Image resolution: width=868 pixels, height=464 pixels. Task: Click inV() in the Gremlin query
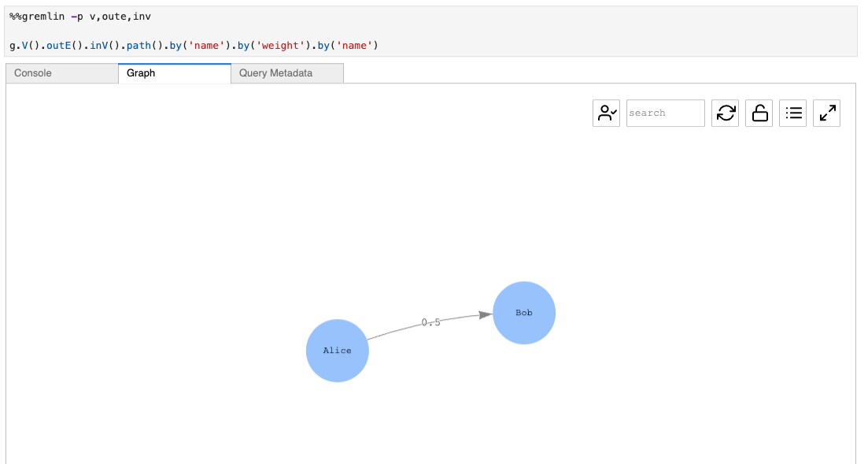click(x=105, y=45)
